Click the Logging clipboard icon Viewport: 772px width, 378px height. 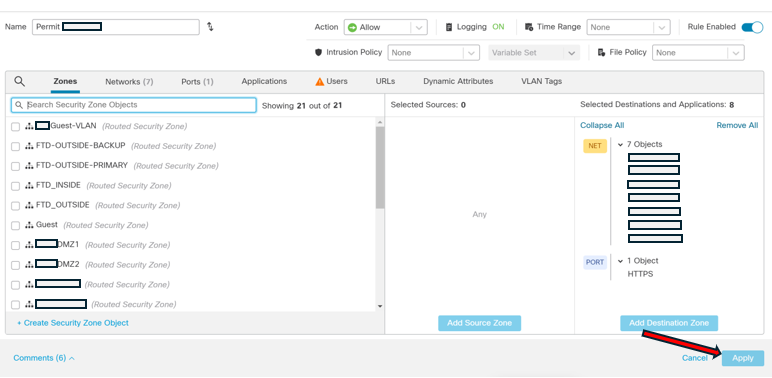tap(449, 27)
